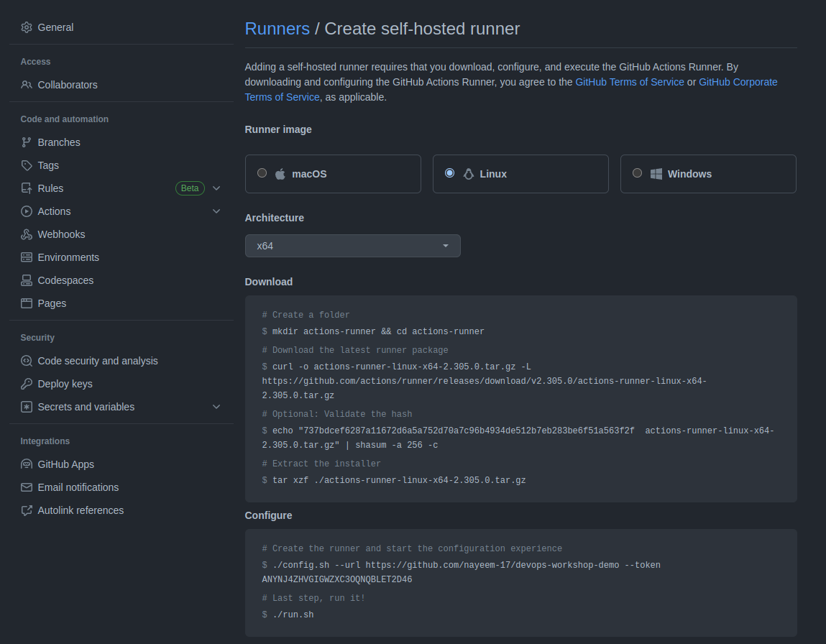
Task: Select the macOS runner image radio
Action: (262, 172)
